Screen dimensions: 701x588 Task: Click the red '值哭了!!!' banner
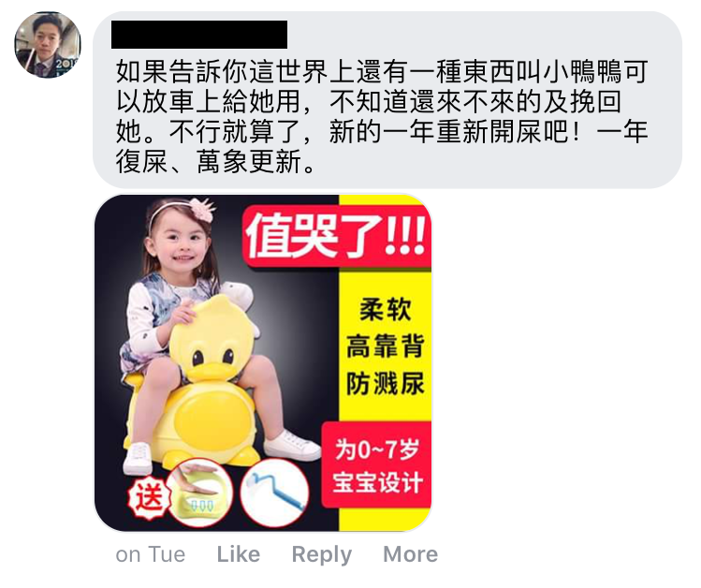click(x=337, y=236)
